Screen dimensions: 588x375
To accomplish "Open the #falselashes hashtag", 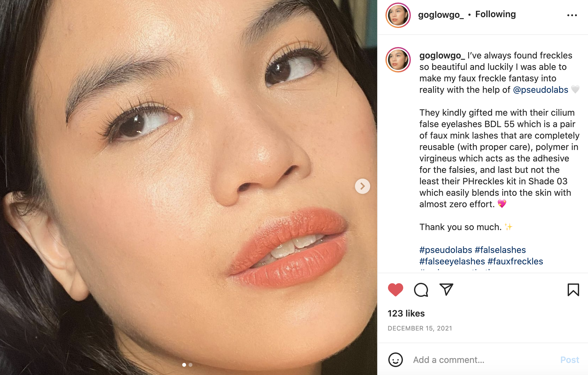I will (x=500, y=250).
